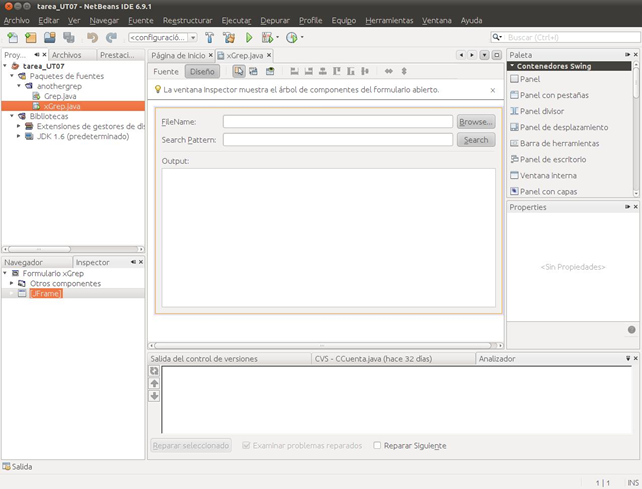Open the Debug Project dropdown arrow

click(x=277, y=37)
